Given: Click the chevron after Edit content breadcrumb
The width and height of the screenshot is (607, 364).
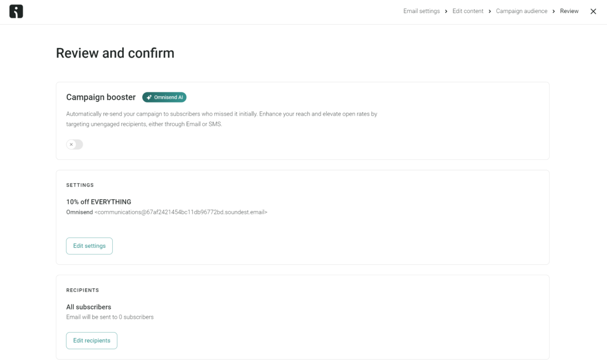Looking at the screenshot, I should pyautogui.click(x=490, y=11).
